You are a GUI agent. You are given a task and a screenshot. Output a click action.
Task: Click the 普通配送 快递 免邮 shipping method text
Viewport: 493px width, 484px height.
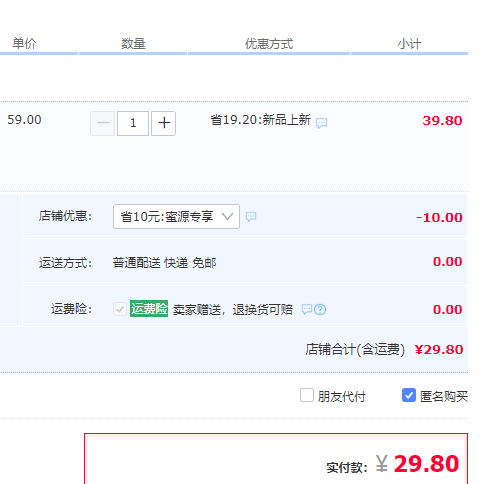click(164, 263)
